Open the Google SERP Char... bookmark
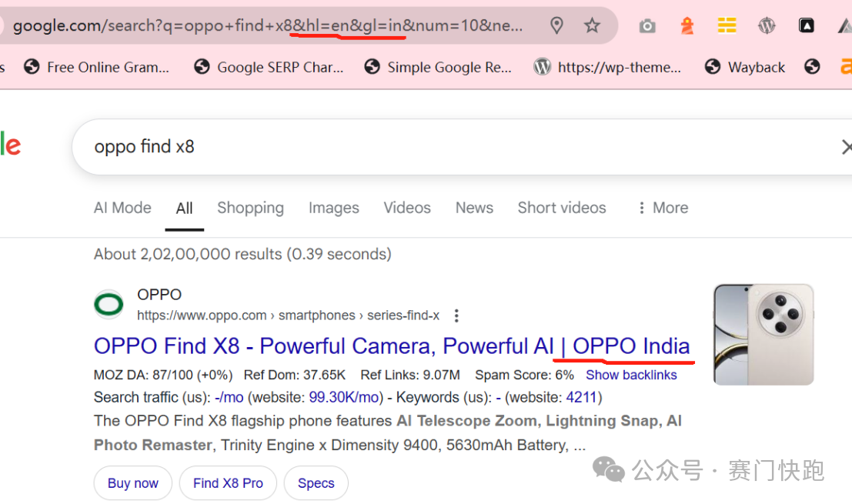This screenshot has height=504, width=852. tap(269, 67)
